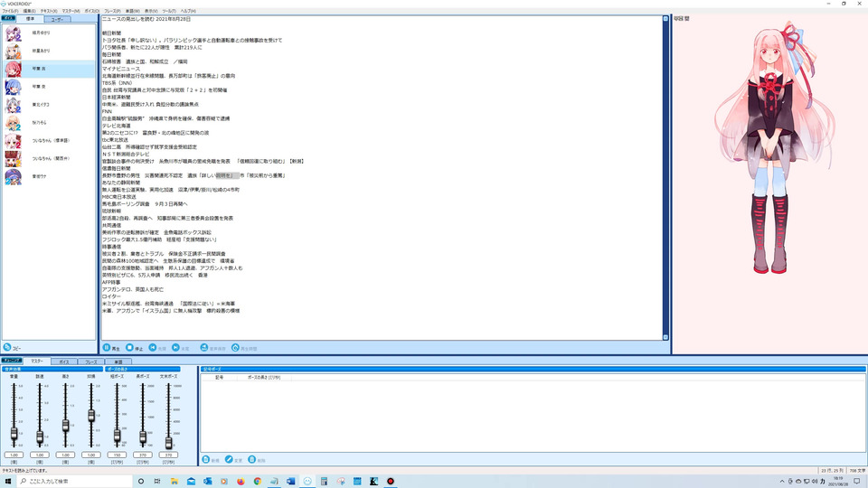Click the 音声保存 save audio icon
The width and height of the screenshot is (868, 488).
[x=204, y=347]
